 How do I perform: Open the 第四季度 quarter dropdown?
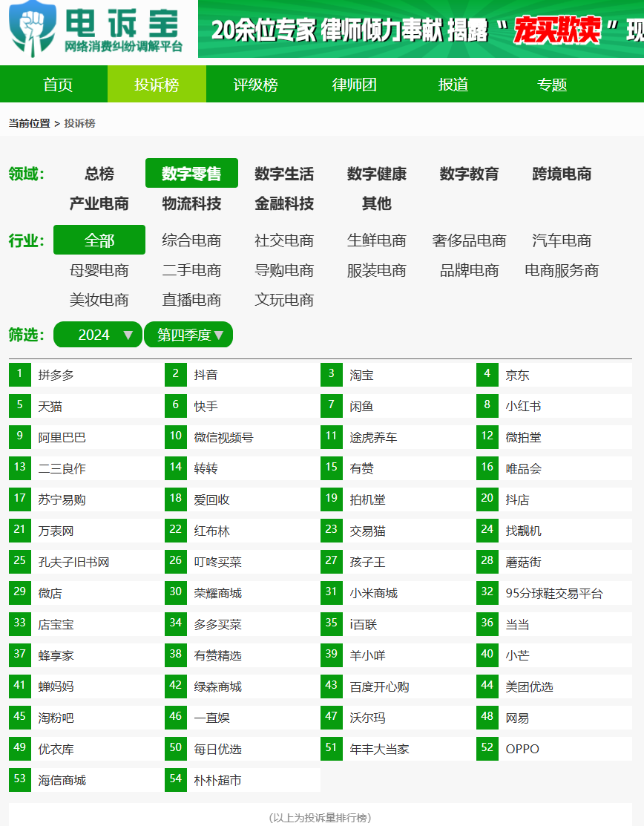[x=188, y=335]
